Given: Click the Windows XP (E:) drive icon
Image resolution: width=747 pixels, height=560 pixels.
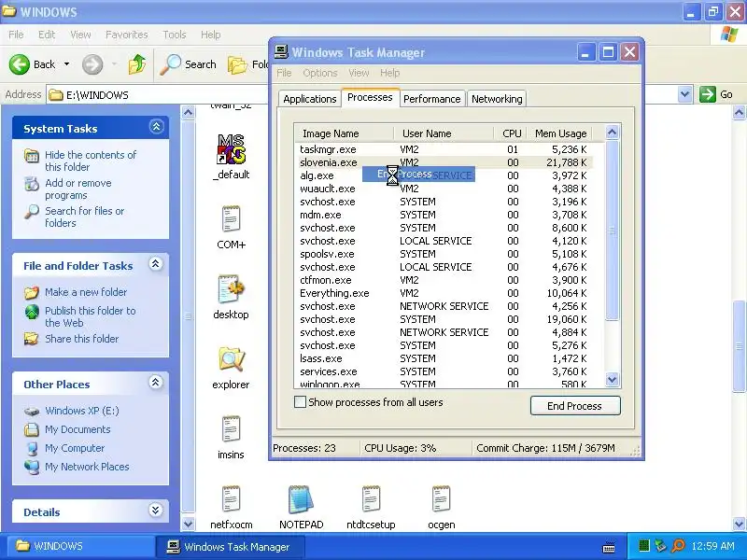Looking at the screenshot, I should tap(32, 411).
